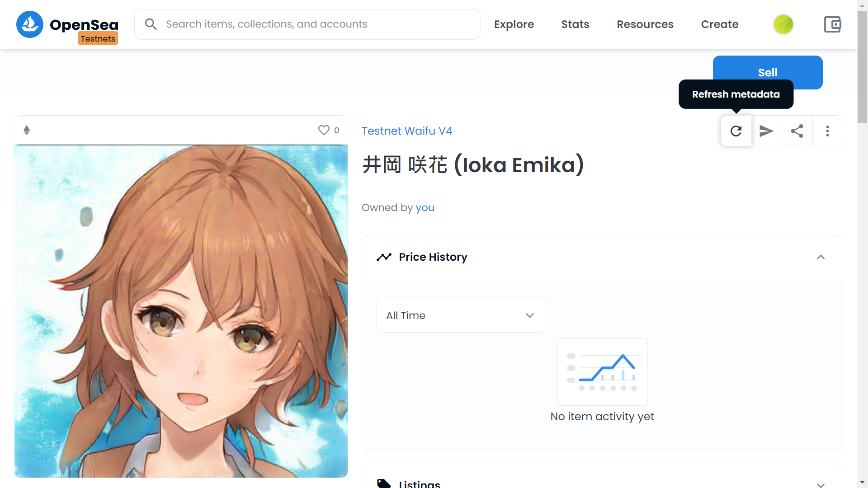
Task: Open the Testnet Waifu V4 collection link
Action: pos(407,131)
